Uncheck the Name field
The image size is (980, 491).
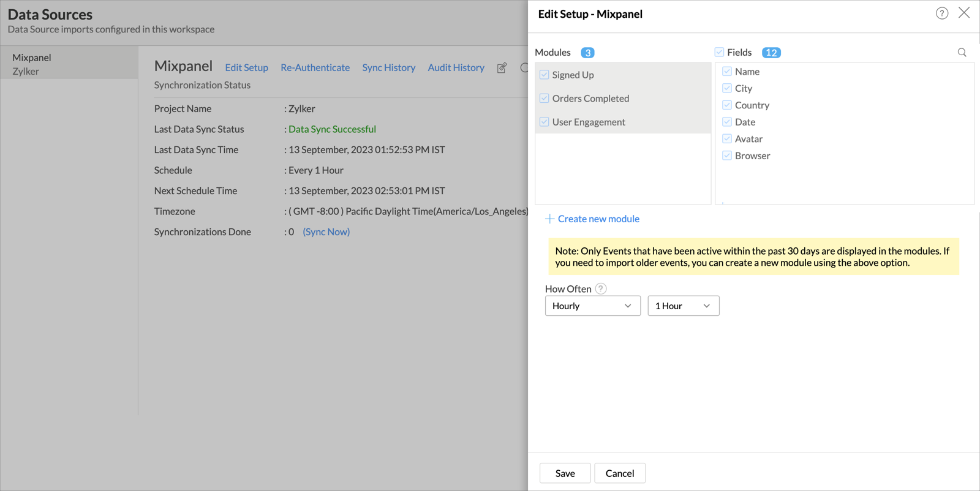(x=727, y=72)
